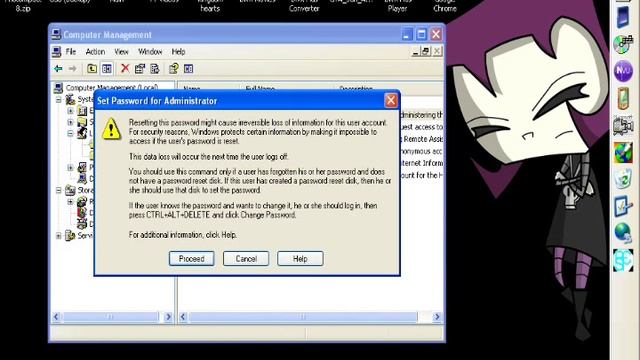Collapse the Storage tree node
This screenshot has width=640, height=360.
point(58,190)
